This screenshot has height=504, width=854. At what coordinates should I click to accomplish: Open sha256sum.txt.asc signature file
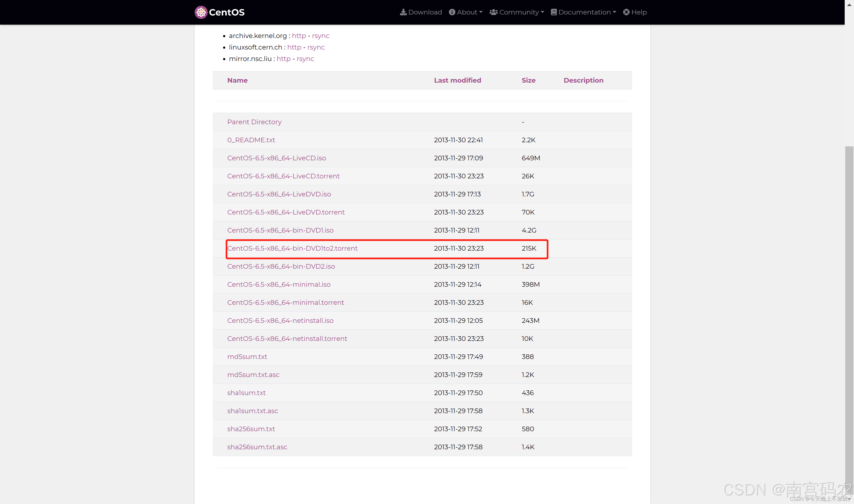257,447
